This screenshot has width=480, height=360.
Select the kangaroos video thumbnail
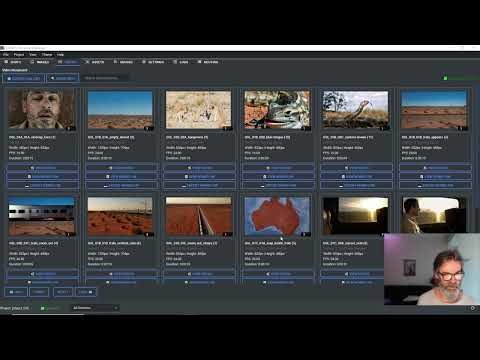[x=199, y=110]
